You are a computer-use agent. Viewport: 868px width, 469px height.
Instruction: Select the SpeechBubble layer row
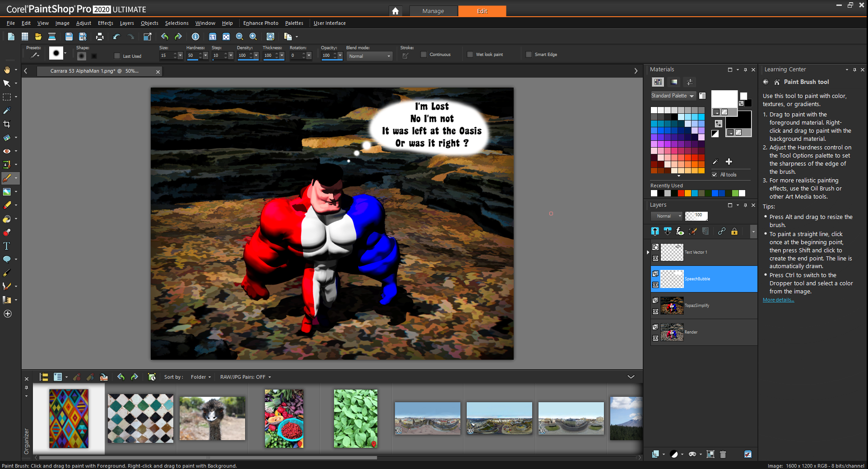pos(704,279)
